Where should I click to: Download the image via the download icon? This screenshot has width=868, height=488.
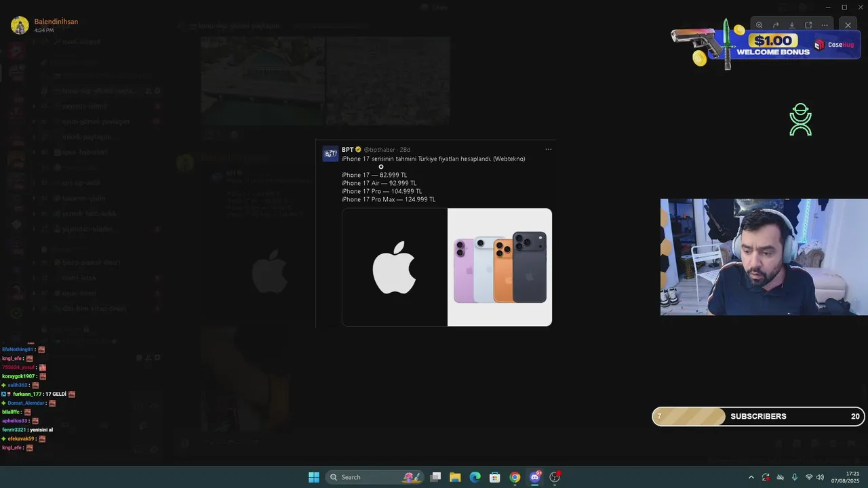792,25
